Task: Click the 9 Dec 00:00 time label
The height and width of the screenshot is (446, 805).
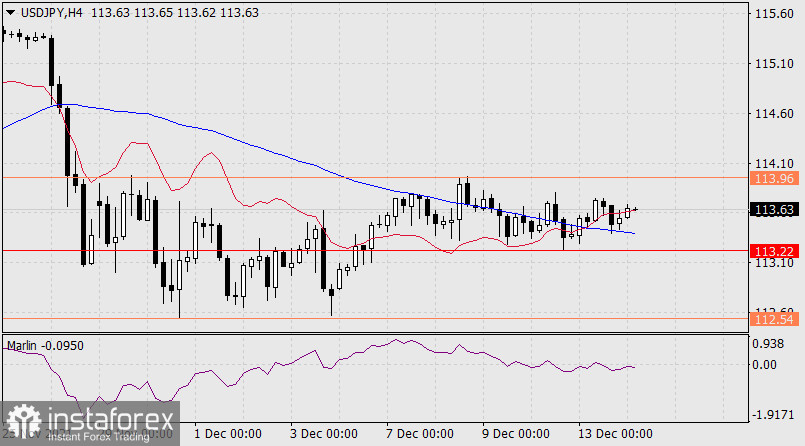Action: [x=515, y=434]
